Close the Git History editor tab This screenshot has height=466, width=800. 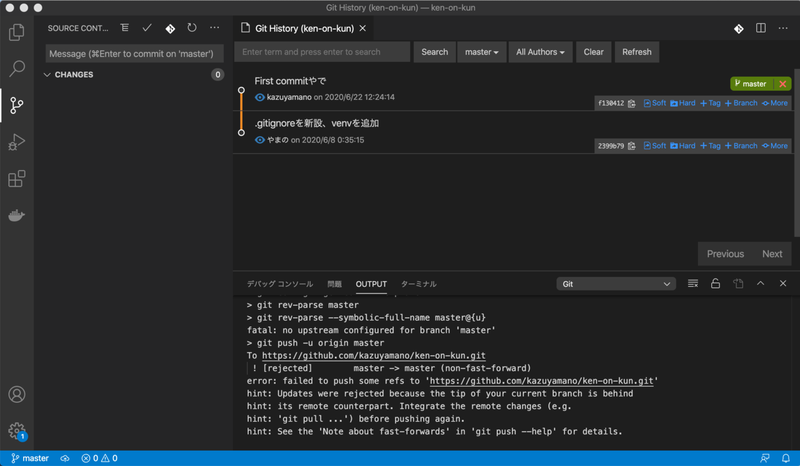coord(363,29)
